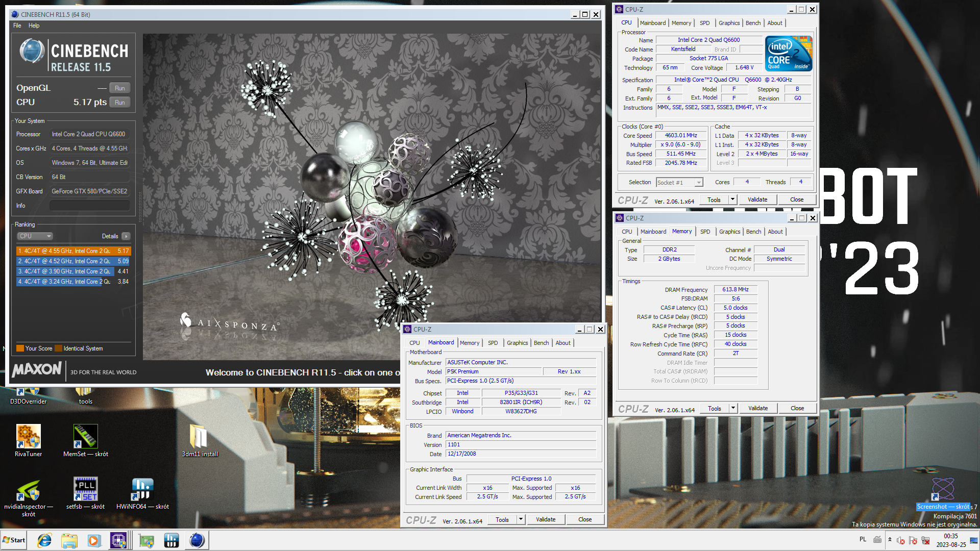
Task: Click the DRAM Frequency value '613.8 MHz'
Action: pyautogui.click(x=735, y=290)
